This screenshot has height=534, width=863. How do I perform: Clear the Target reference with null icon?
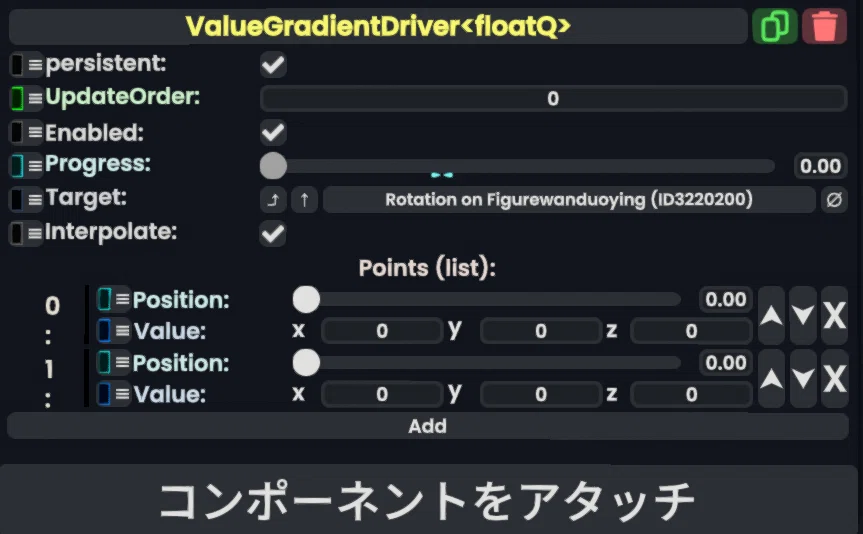[x=834, y=200]
